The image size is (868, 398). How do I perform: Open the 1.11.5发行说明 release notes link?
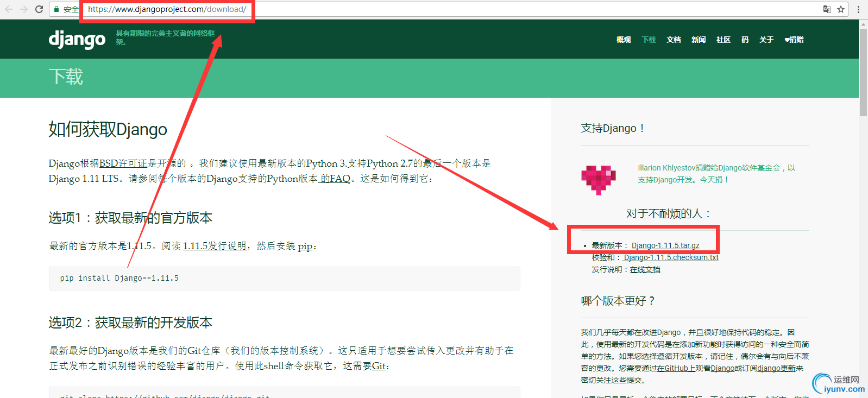click(215, 246)
